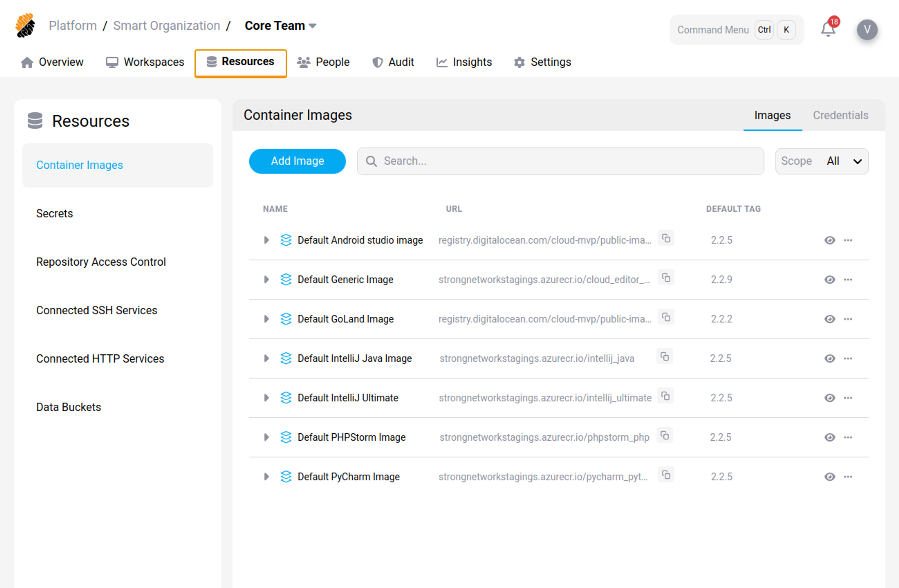
Task: Switch to the Images tab
Action: click(772, 115)
